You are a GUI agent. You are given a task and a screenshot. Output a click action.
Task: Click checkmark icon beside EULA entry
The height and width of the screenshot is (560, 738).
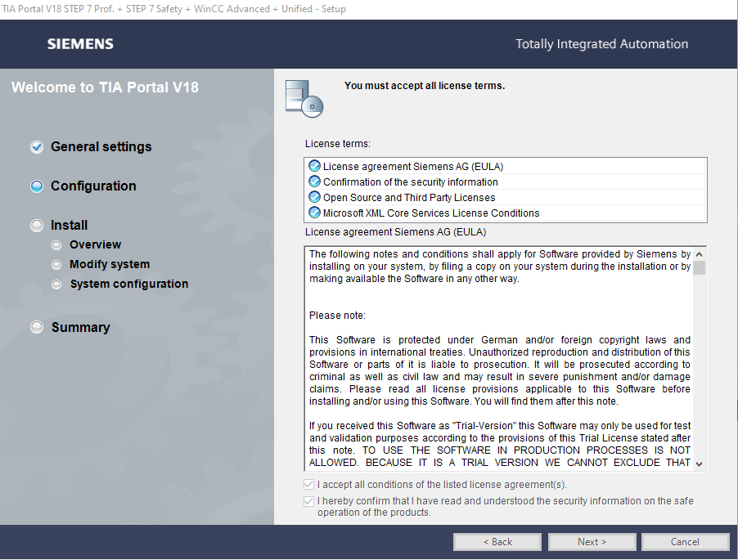coord(314,166)
